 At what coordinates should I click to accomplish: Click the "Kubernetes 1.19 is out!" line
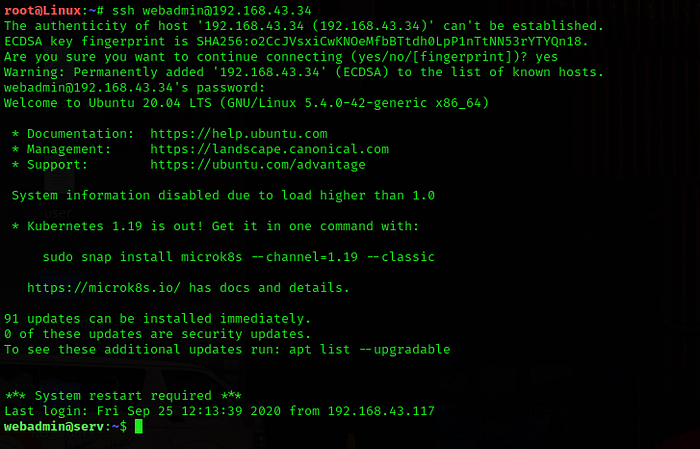pyautogui.click(x=215, y=226)
